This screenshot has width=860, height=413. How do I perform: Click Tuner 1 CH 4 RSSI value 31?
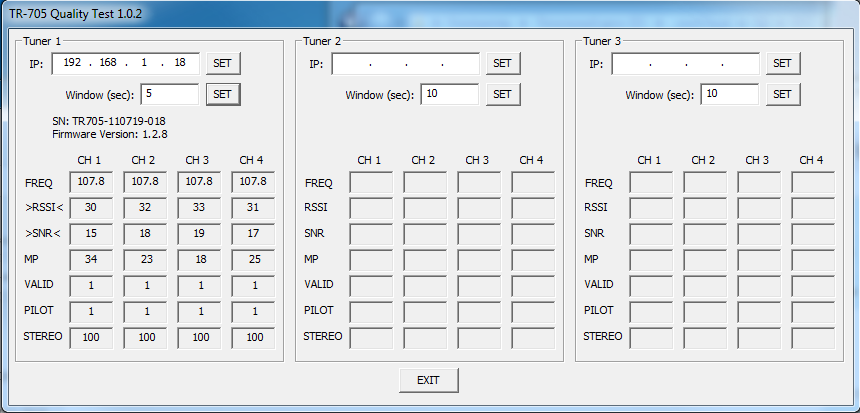[253, 208]
